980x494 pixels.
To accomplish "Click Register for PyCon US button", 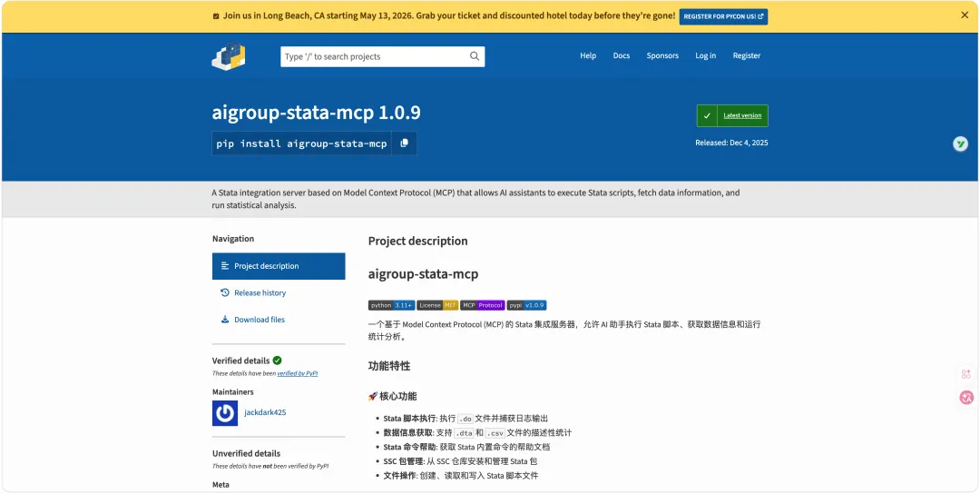I will pyautogui.click(x=723, y=17).
